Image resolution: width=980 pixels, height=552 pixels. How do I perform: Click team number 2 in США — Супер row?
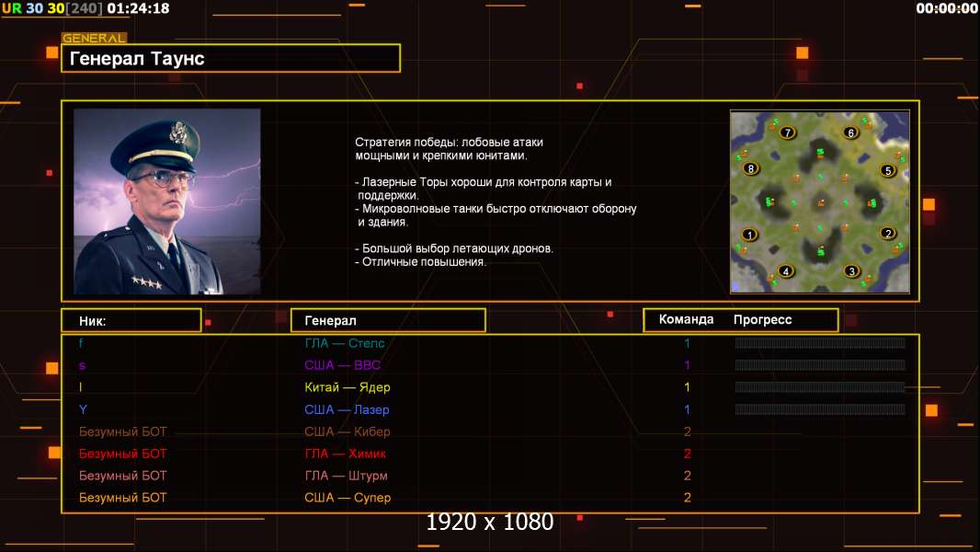pyautogui.click(x=688, y=499)
